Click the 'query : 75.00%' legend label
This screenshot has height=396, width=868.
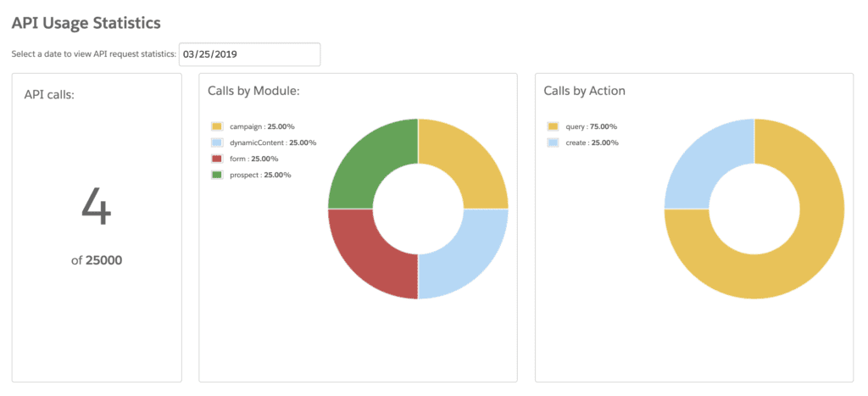[x=591, y=127]
